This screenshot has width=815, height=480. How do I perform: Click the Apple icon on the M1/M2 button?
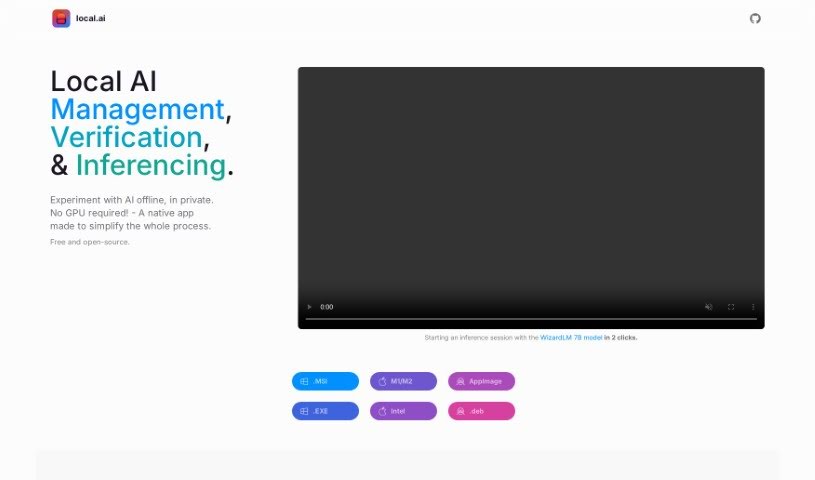382,381
